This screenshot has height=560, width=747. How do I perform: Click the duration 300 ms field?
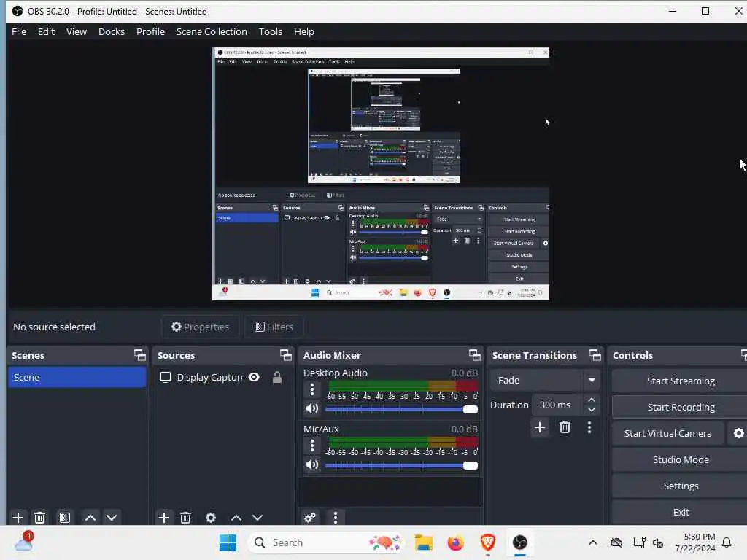pos(557,405)
